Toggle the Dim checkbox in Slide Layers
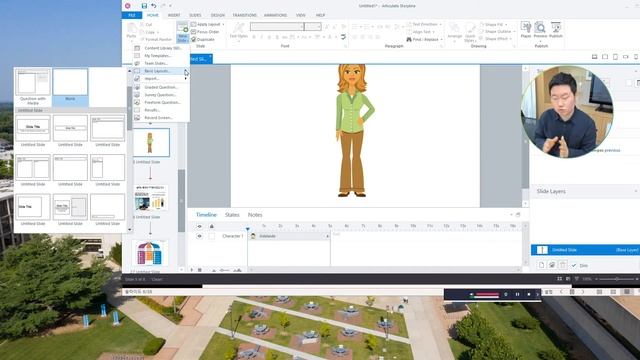Viewport: 640px width, 360px height. (574, 265)
